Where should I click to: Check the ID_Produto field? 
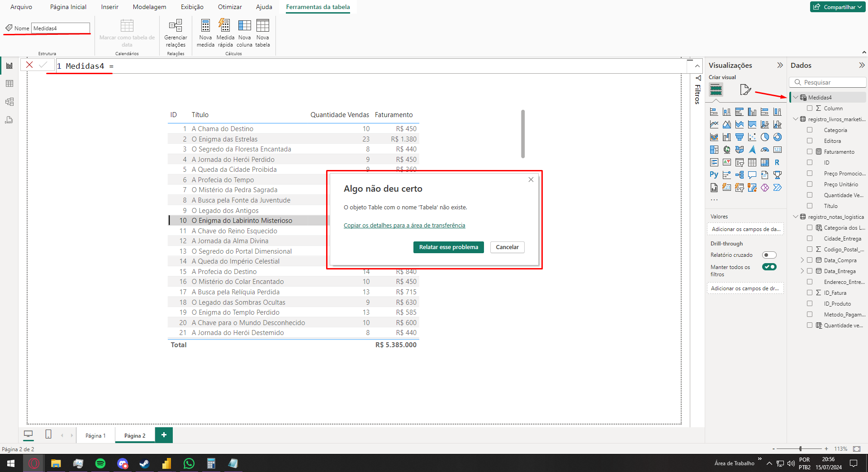click(x=810, y=304)
